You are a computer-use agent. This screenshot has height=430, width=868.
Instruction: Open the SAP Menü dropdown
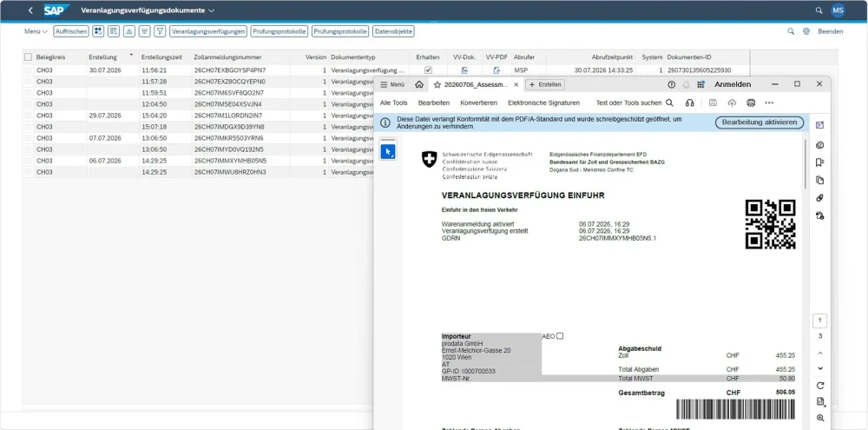[x=36, y=31]
